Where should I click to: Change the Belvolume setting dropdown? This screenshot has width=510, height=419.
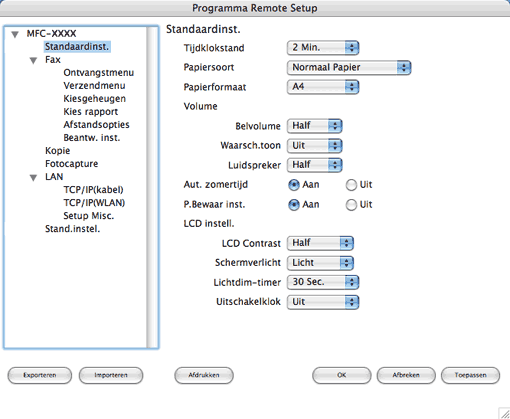[314, 126]
